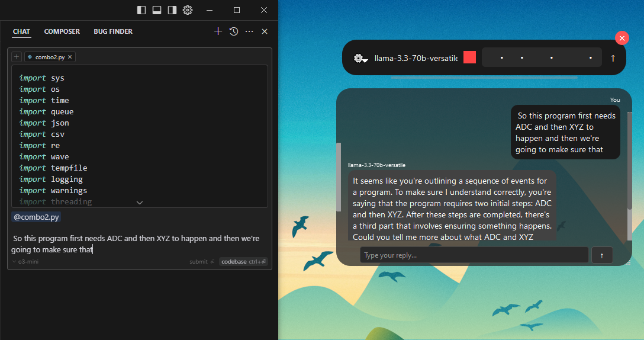Viewport: 644px width, 340px height.
Task: Click the 'import sys' code line
Action: (x=41, y=78)
